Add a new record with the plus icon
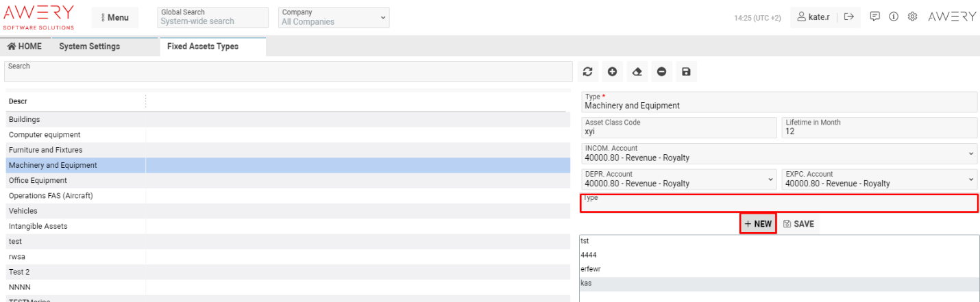The width and height of the screenshot is (980, 302). (x=612, y=71)
